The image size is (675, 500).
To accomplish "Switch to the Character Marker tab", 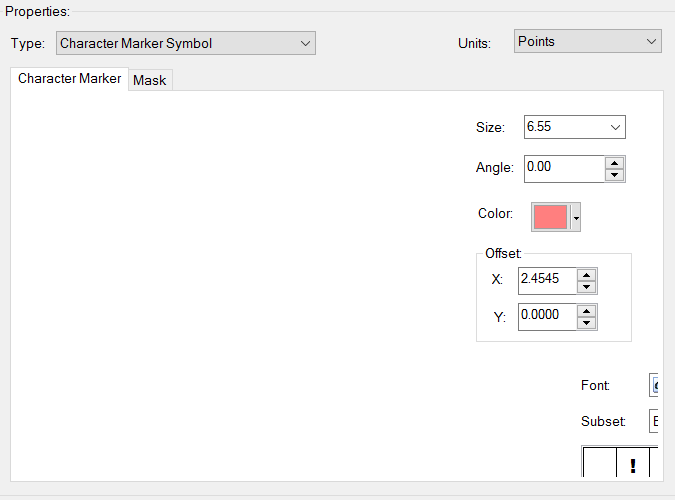I will (x=69, y=79).
